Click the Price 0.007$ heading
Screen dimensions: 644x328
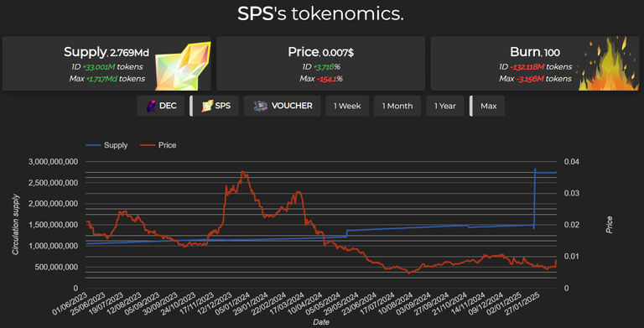coord(321,52)
